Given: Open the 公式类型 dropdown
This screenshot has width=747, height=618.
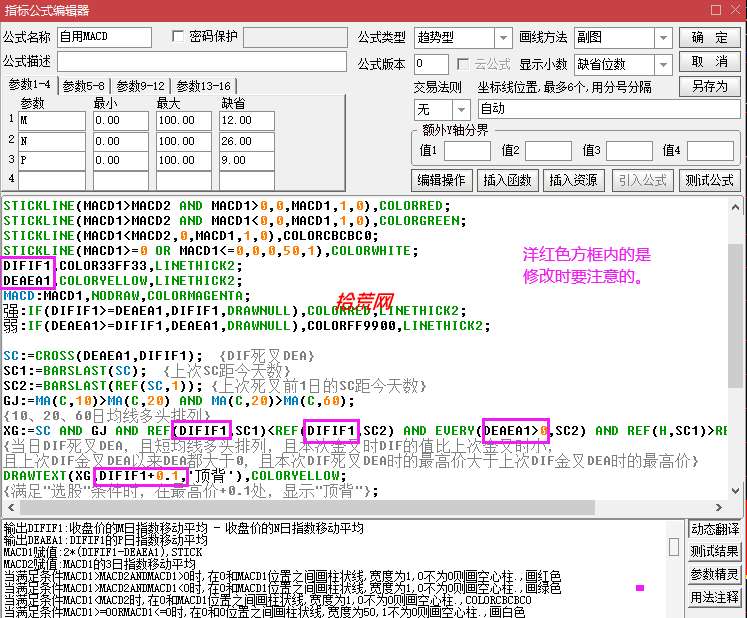Looking at the screenshot, I should tap(503, 38).
